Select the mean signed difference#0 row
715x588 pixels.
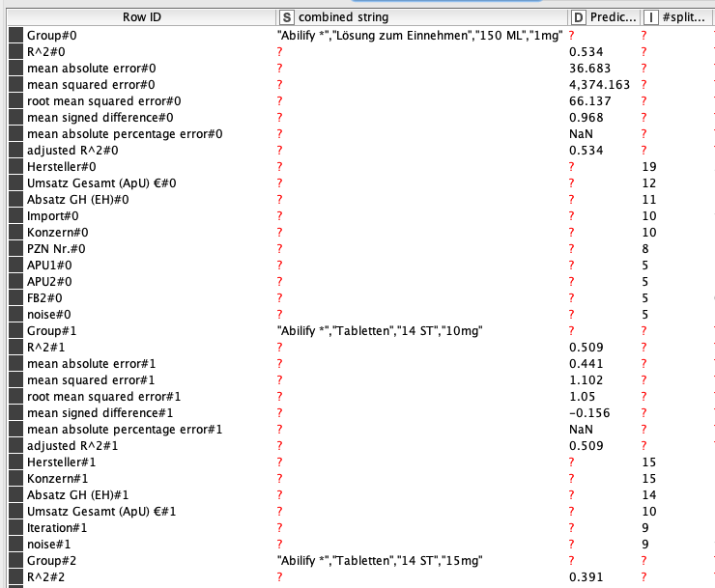click(x=100, y=118)
